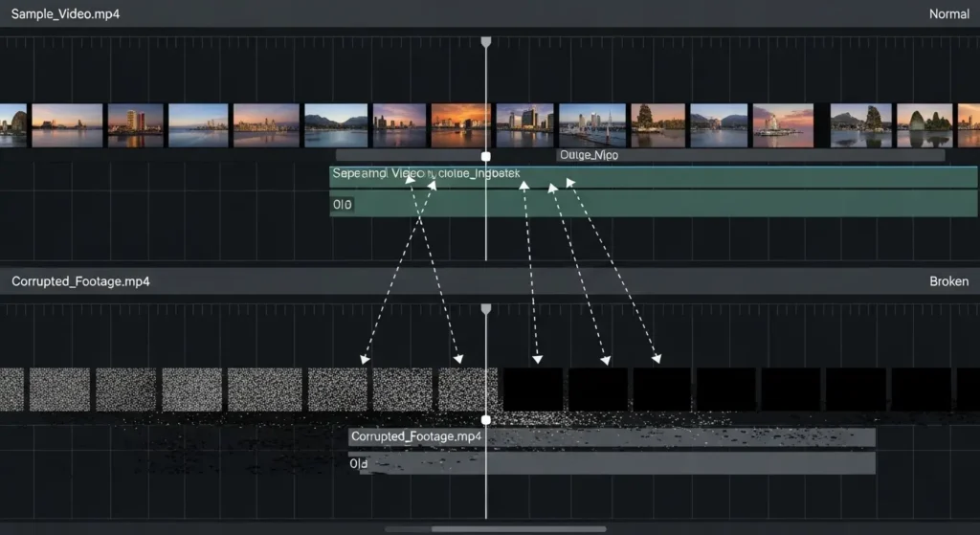Select the orange sunset thumbnail left of the playhead

[460, 125]
